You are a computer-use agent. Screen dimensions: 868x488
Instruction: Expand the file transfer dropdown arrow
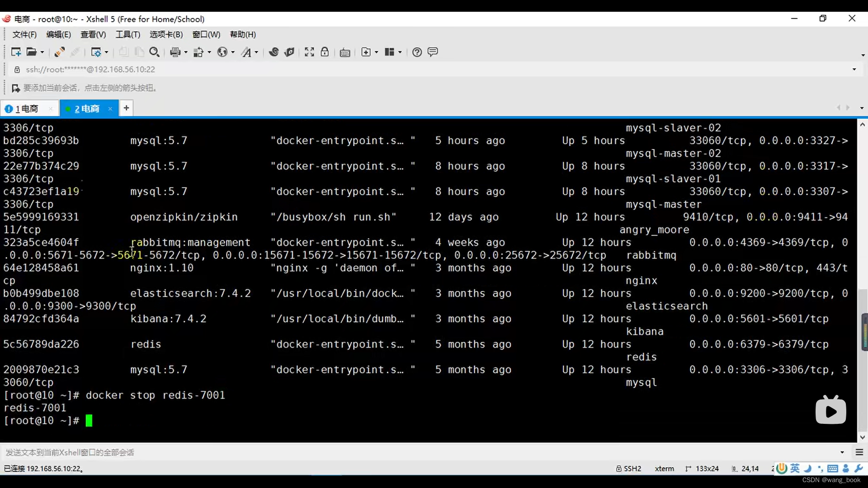tap(209, 52)
